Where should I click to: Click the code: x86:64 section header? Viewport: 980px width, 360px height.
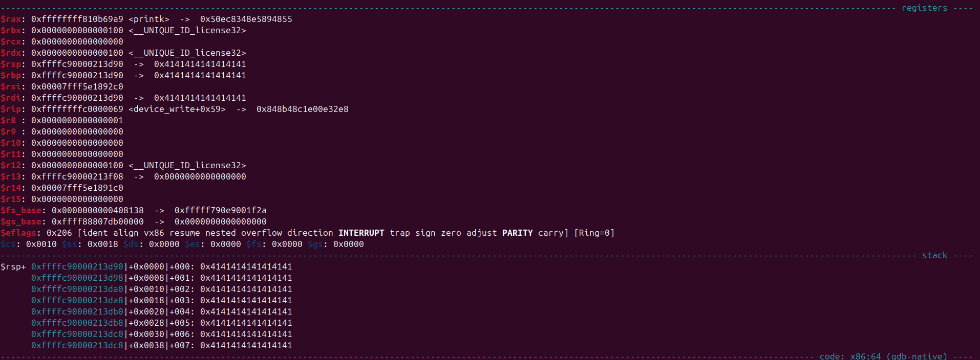pyautogui.click(x=883, y=356)
